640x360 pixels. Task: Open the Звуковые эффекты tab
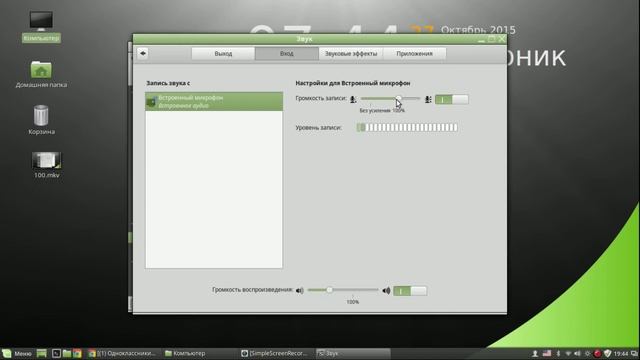351,53
